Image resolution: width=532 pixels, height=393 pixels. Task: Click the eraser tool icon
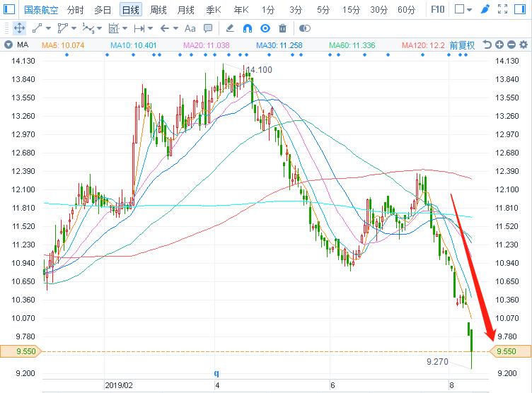click(230, 28)
